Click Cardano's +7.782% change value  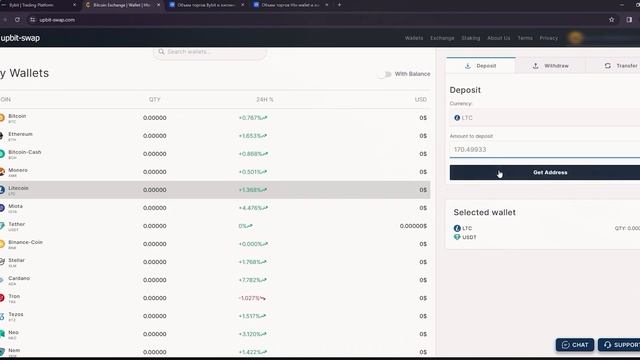(253, 280)
